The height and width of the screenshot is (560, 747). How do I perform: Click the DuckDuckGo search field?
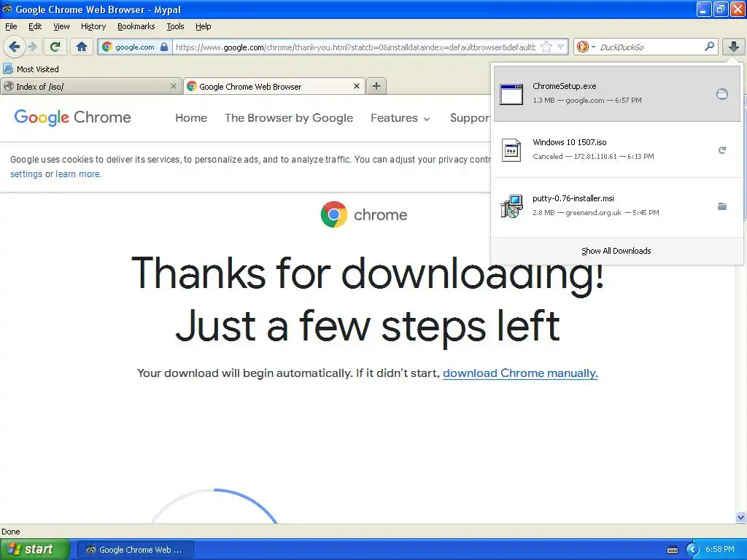(649, 47)
